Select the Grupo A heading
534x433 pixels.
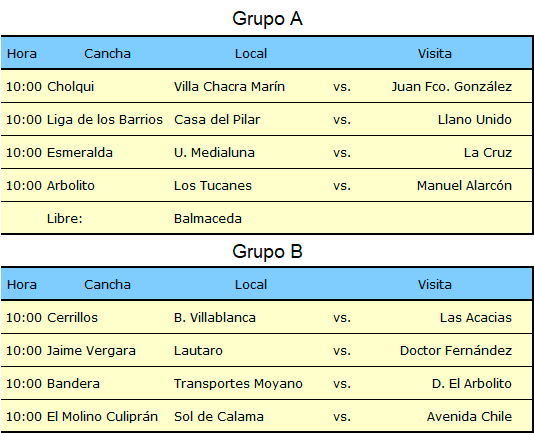point(267,19)
